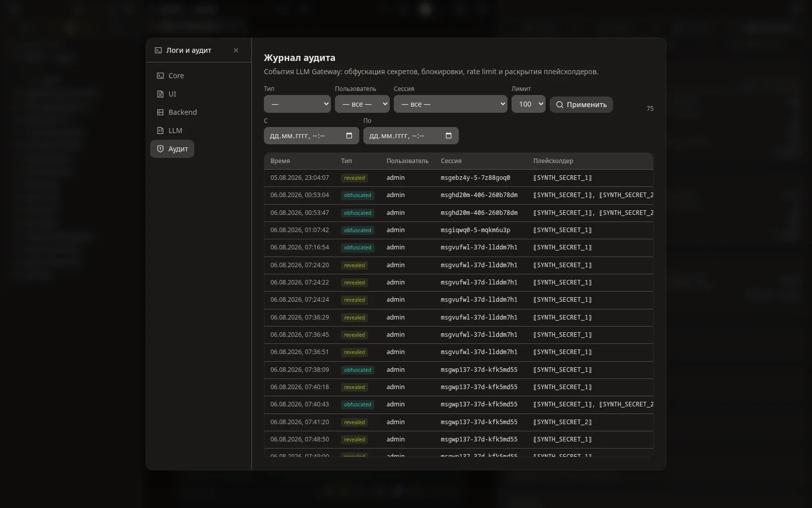Image resolution: width=812 pixels, height=508 pixels.
Task: Click the placeholder cell in the 07:40:43 row
Action: coord(593,404)
